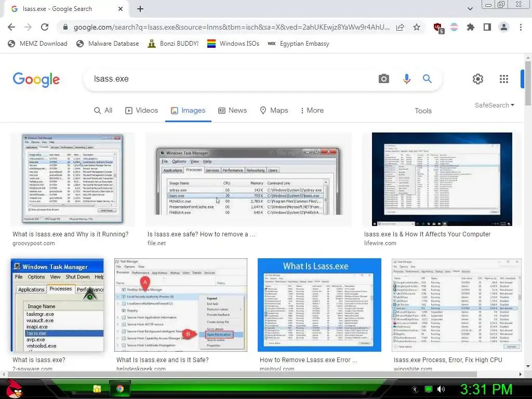Open minitool 'What Is Lsass.exe' thumbnail
The width and height of the screenshot is (532, 399).
coord(320,305)
